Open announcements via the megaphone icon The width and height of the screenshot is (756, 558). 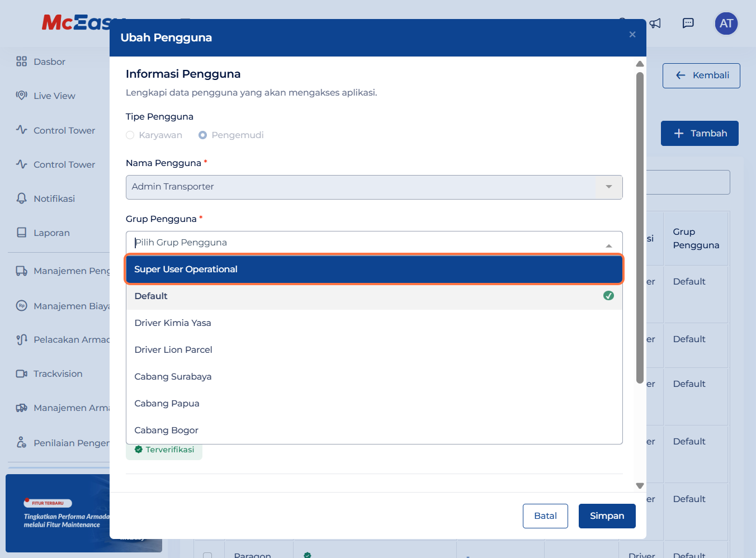tap(655, 23)
